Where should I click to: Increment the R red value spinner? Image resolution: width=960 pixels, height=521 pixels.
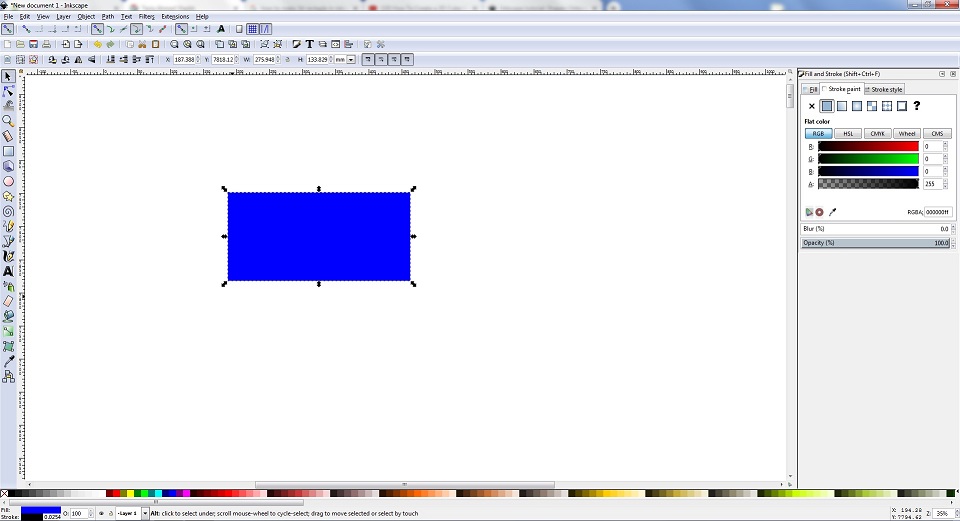pyautogui.click(x=945, y=144)
